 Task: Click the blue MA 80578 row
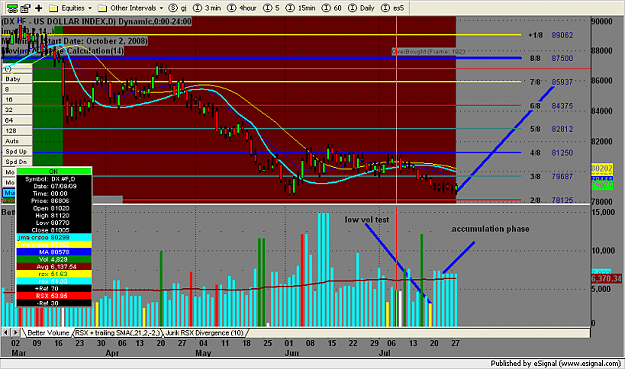54,252
